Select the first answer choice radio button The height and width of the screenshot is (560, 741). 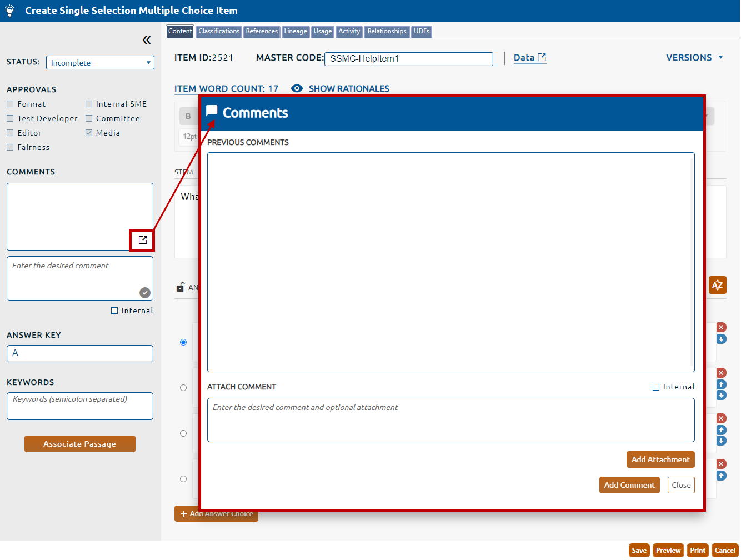pyautogui.click(x=183, y=342)
